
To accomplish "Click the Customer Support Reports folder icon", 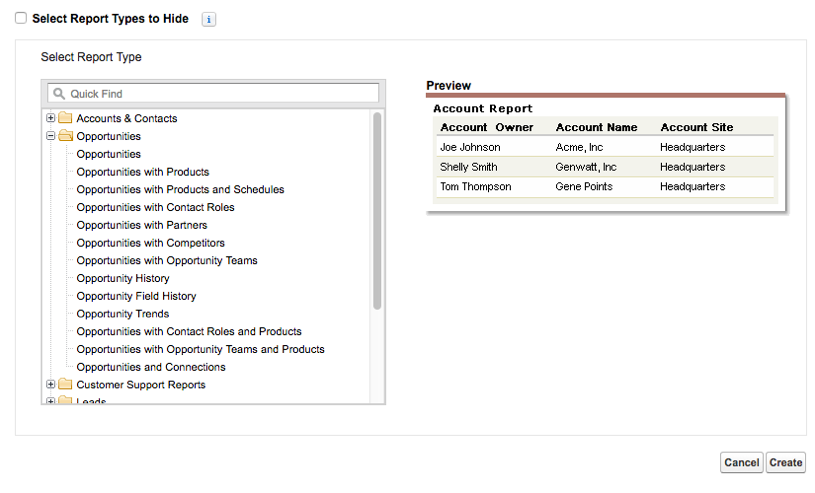I will pos(65,385).
